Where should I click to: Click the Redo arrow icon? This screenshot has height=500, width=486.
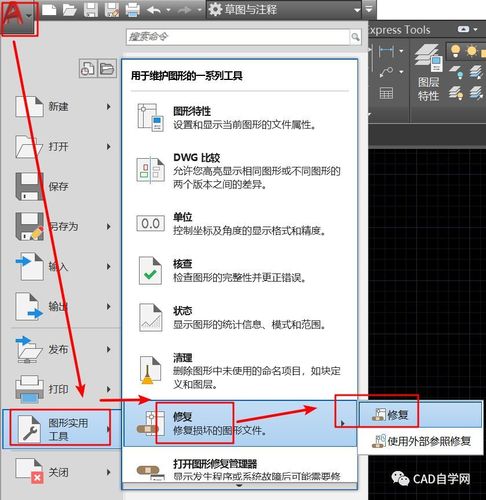point(185,10)
